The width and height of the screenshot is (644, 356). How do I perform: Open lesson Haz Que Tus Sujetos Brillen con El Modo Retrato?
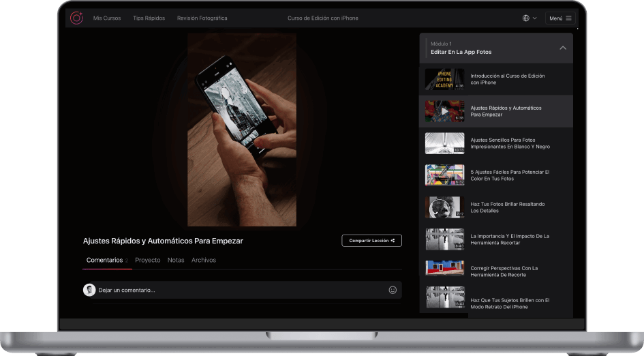496,301
